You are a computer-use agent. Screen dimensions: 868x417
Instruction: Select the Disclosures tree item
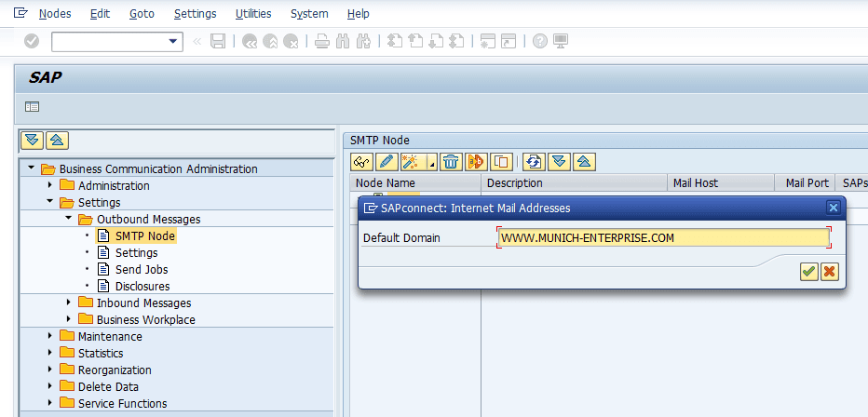pyautogui.click(x=142, y=286)
